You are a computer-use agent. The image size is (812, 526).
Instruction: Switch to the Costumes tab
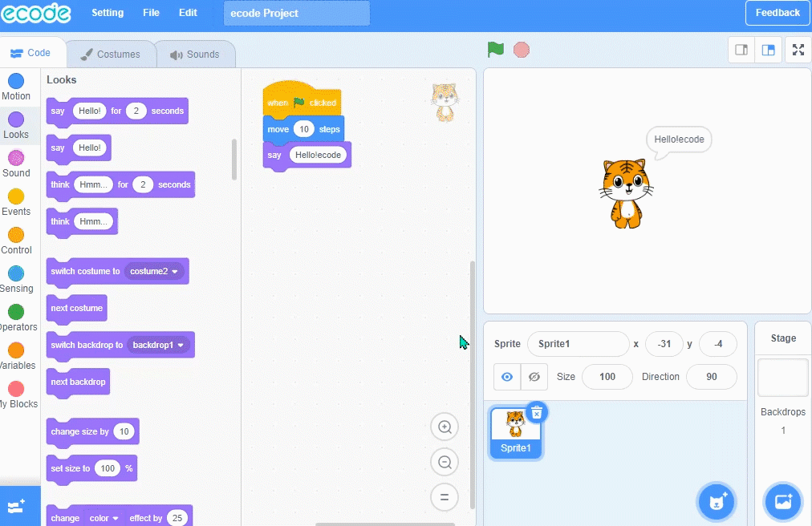point(111,55)
